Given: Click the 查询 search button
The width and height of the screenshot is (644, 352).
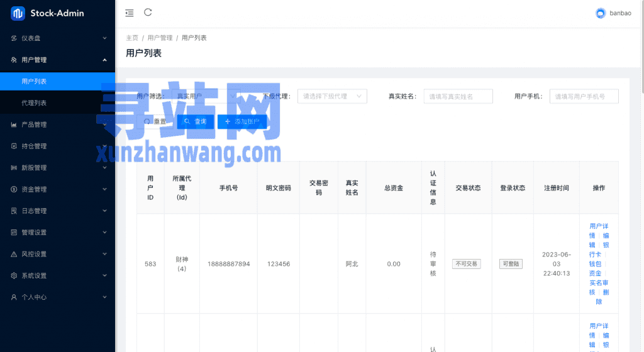Looking at the screenshot, I should pos(196,121).
